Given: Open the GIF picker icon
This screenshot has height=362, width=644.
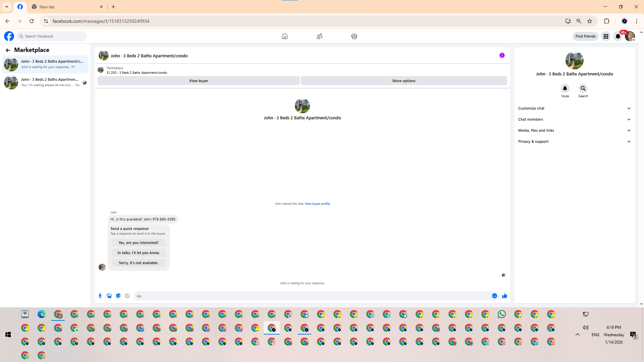Looking at the screenshot, I should click(127, 296).
